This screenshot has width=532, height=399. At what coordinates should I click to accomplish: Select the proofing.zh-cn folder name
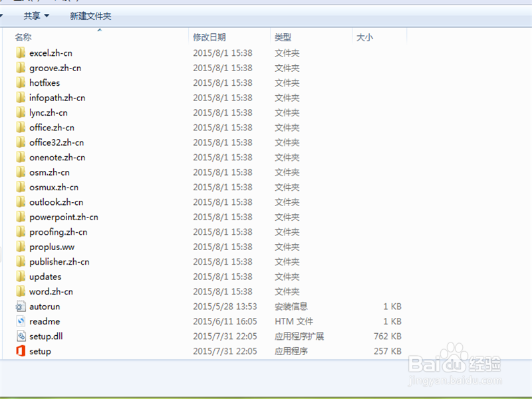pos(58,232)
